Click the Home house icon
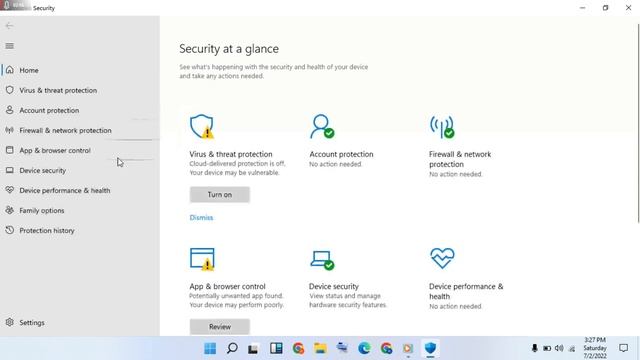 tap(10, 70)
